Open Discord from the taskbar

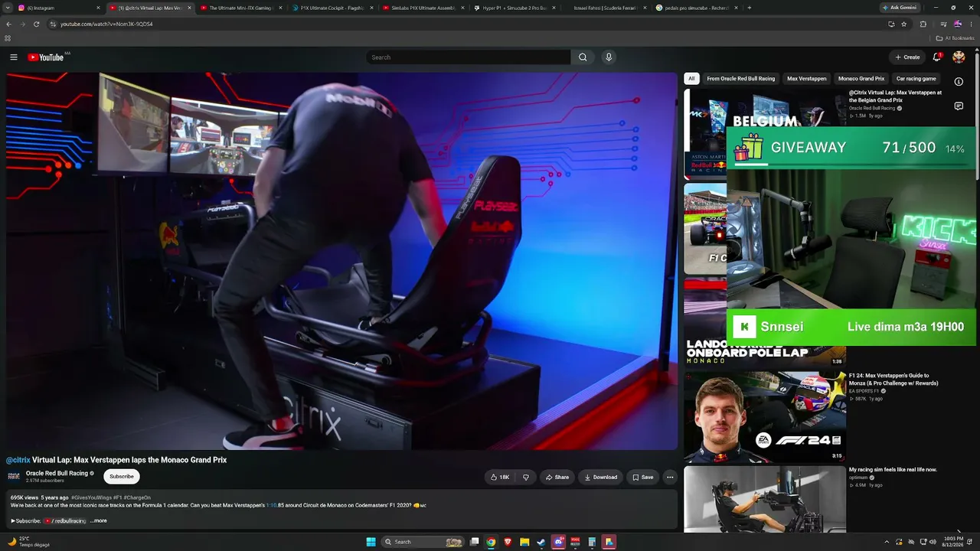558,542
